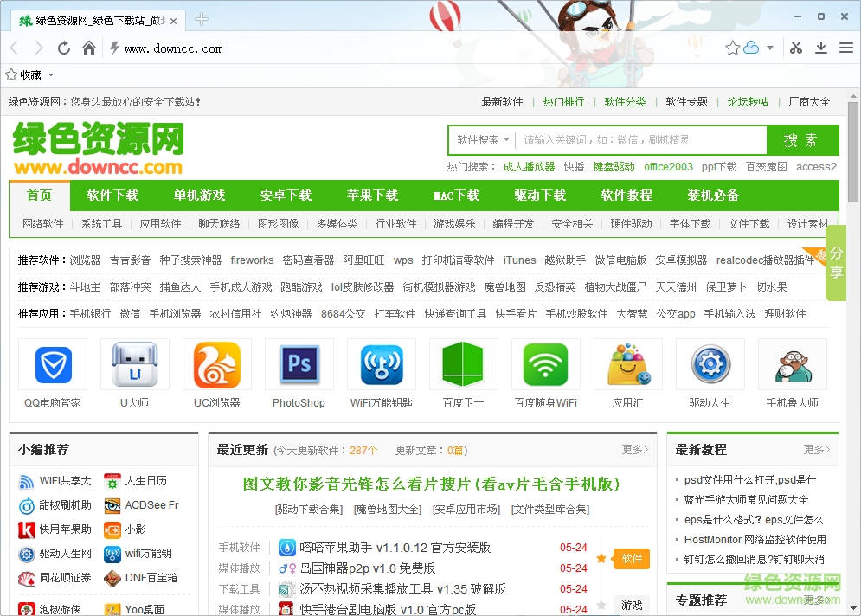Screen dimensions: 861x616
Task: Click the browser back arrow
Action: [x=15, y=48]
